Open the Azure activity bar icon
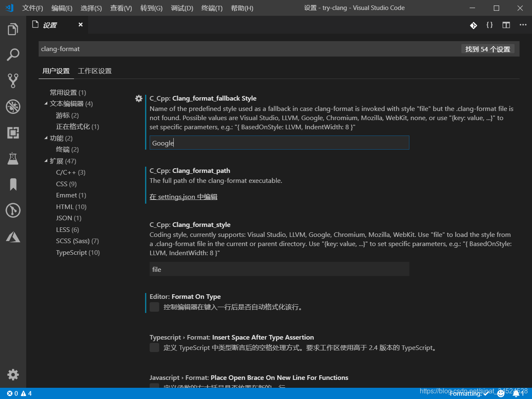532x399 pixels. point(13,236)
